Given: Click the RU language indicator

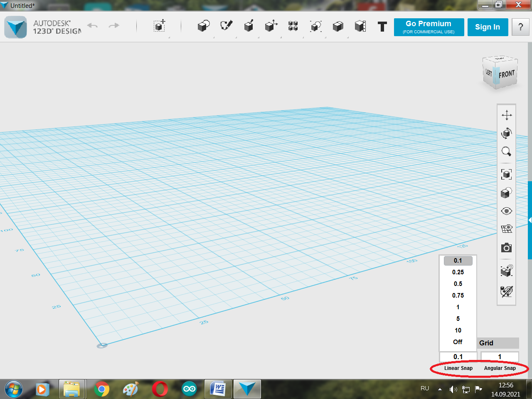Looking at the screenshot, I should (425, 388).
